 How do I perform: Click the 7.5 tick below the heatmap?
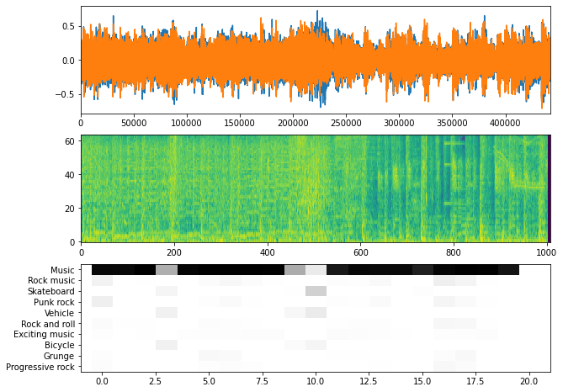[263, 381]
